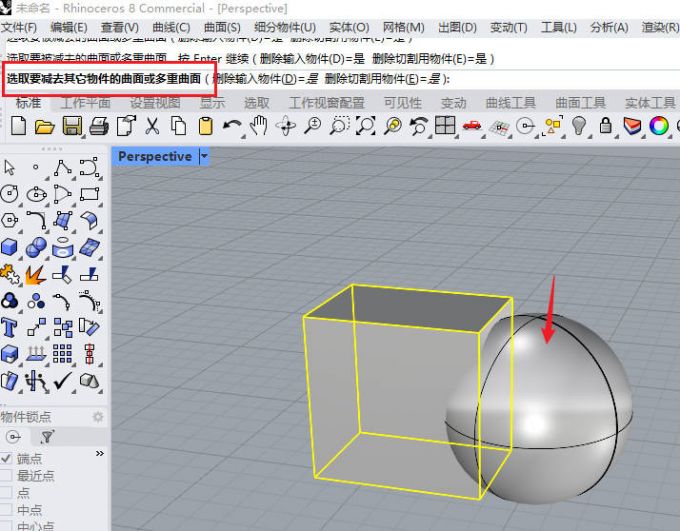
Task: Click the Explode icon
Action: [36, 274]
